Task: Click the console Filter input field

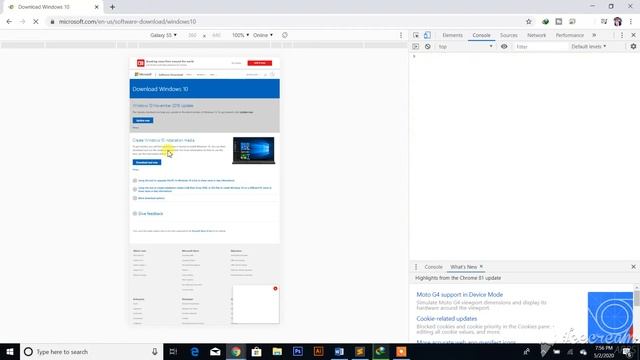Action: (x=540, y=47)
